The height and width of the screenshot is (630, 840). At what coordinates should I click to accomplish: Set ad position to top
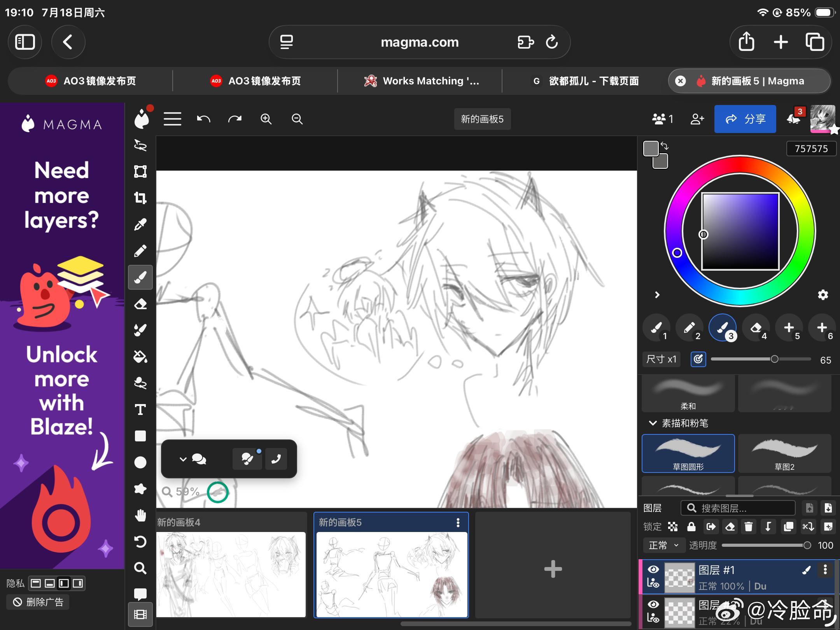point(36,583)
